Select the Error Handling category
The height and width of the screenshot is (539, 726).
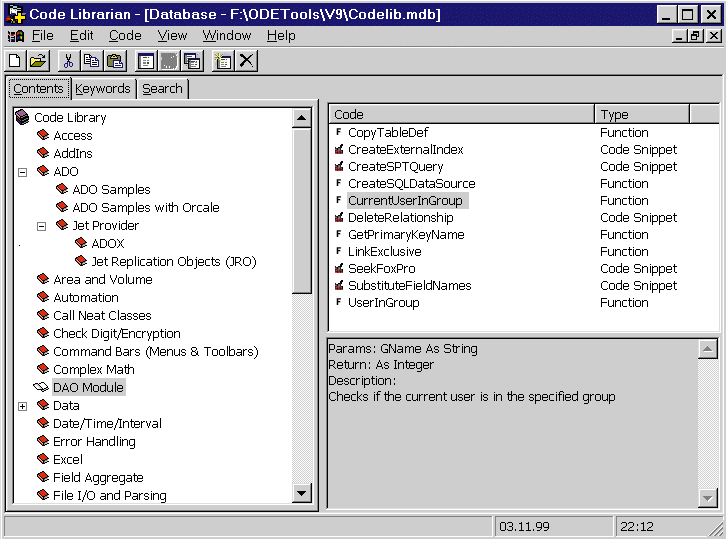(x=94, y=442)
